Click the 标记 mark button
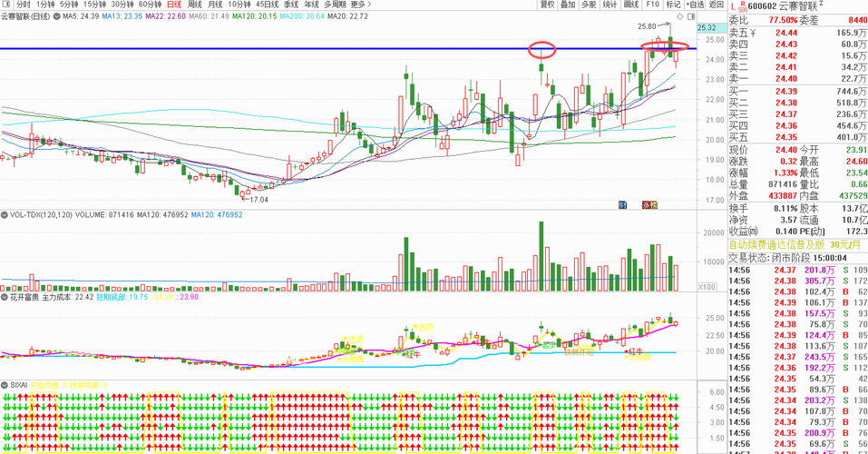The width and height of the screenshot is (868, 454). 673,5
